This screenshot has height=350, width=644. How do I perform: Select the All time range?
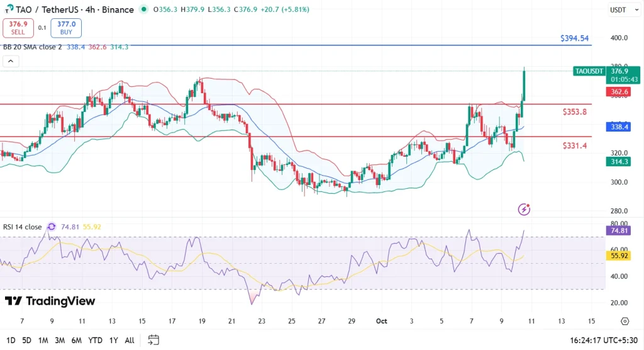coord(129,340)
